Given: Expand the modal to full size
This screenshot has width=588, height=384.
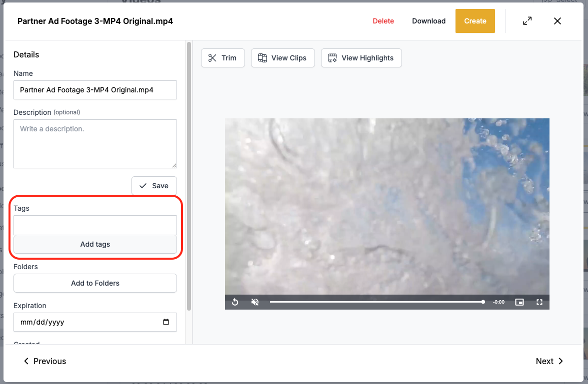Looking at the screenshot, I should pyautogui.click(x=527, y=21).
